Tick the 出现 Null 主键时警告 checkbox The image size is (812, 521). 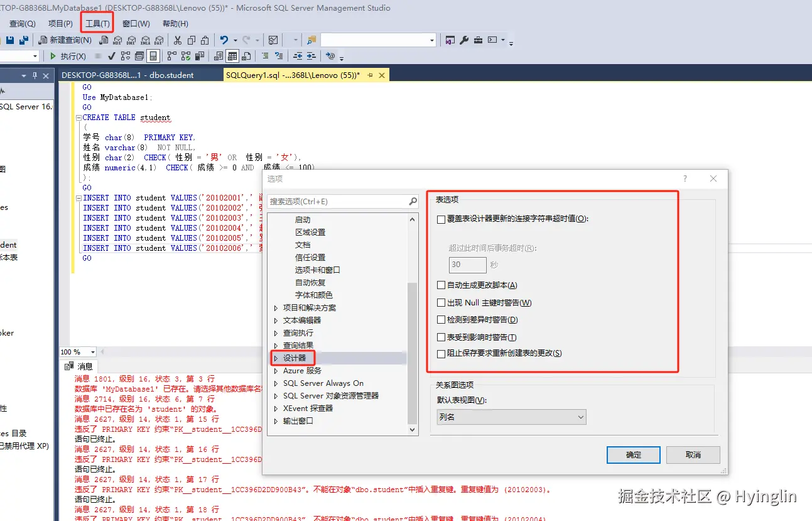tap(441, 303)
